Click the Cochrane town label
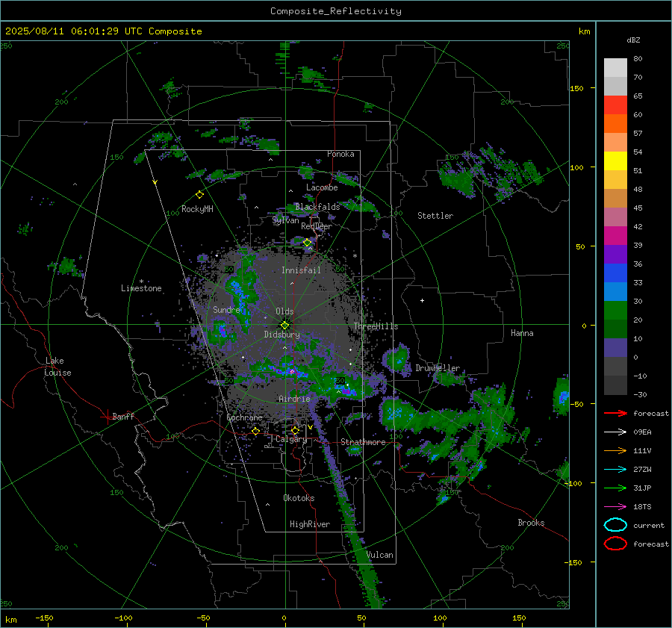Viewport: 672px width, 628px height. (x=244, y=417)
